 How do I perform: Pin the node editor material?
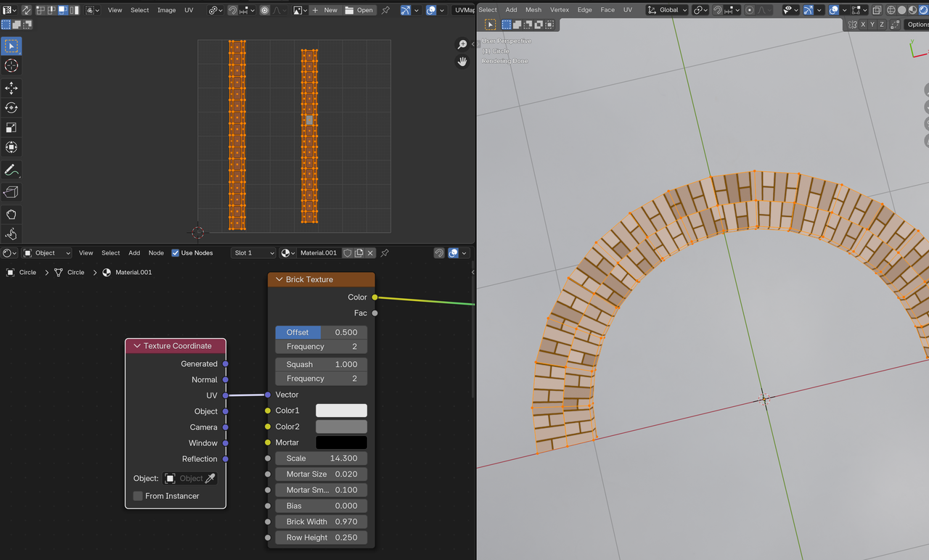tap(385, 253)
